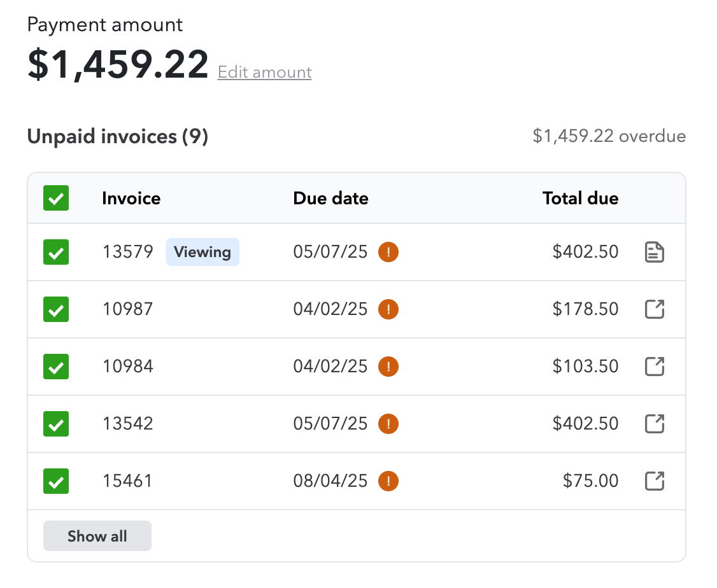This screenshot has height=588, width=717.
Task: Click the 08/04/25 due date
Action: coord(330,481)
